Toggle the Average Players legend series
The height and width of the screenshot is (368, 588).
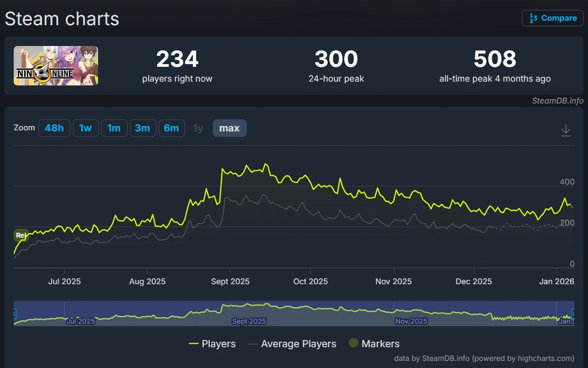coord(292,344)
